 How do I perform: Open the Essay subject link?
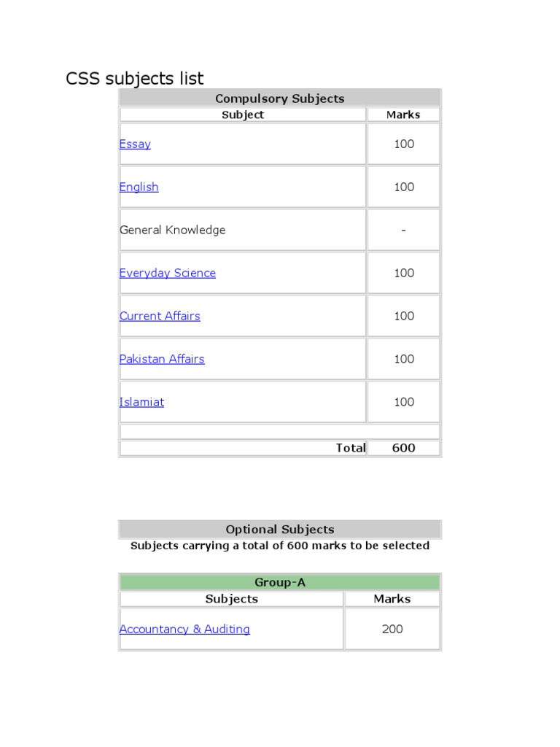pyautogui.click(x=135, y=144)
